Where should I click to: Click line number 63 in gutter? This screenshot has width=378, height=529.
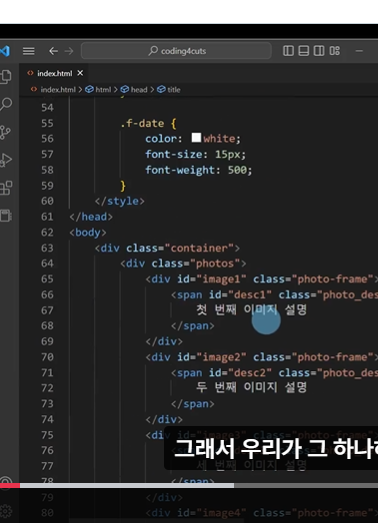47,248
